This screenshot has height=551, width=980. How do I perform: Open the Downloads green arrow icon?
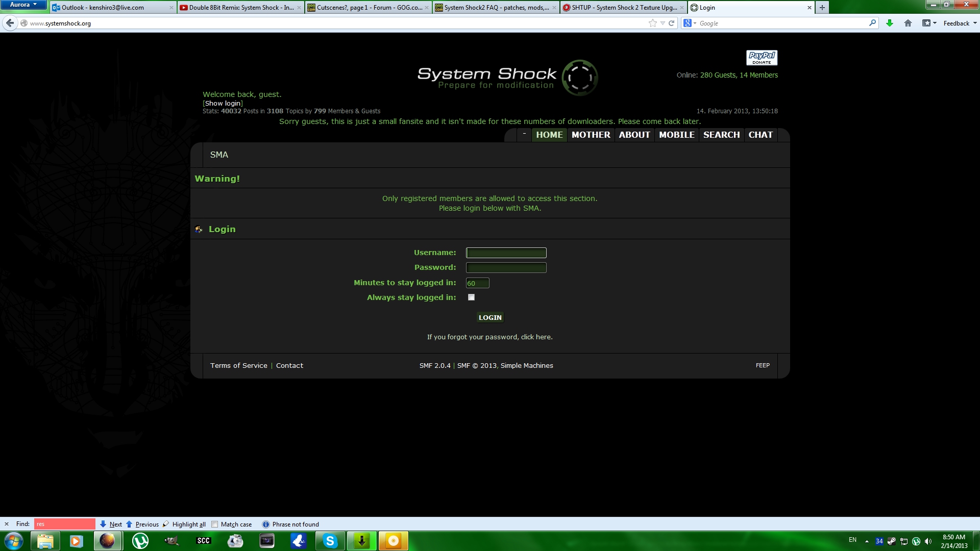click(890, 23)
